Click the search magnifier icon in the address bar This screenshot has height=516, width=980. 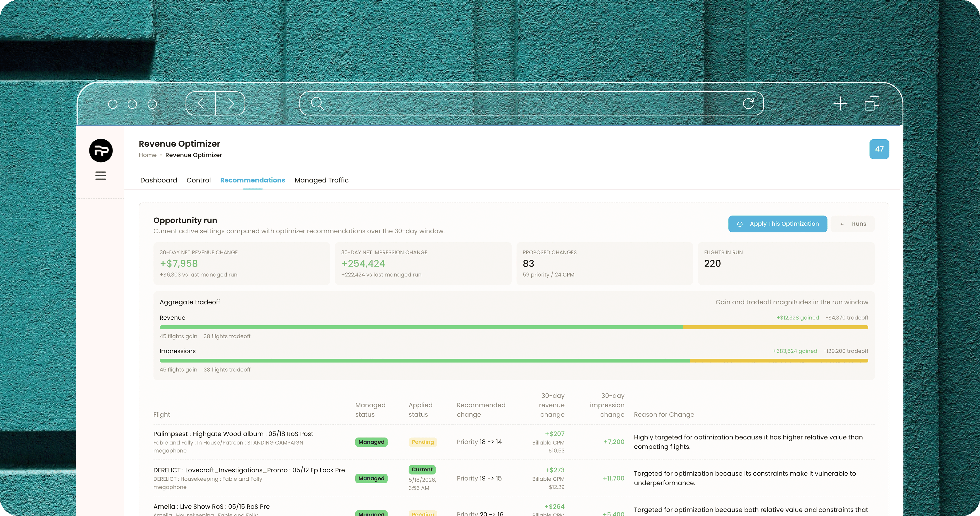[x=317, y=103]
